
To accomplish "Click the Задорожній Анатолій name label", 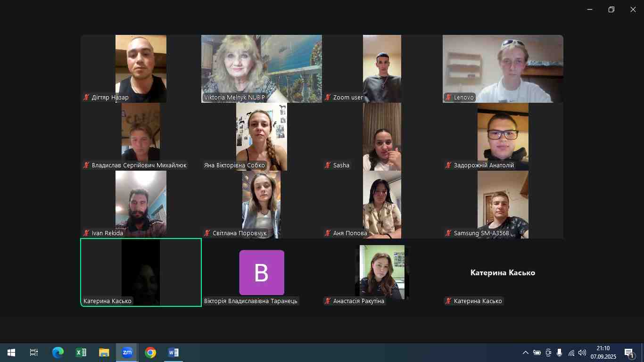I will coord(484,165).
